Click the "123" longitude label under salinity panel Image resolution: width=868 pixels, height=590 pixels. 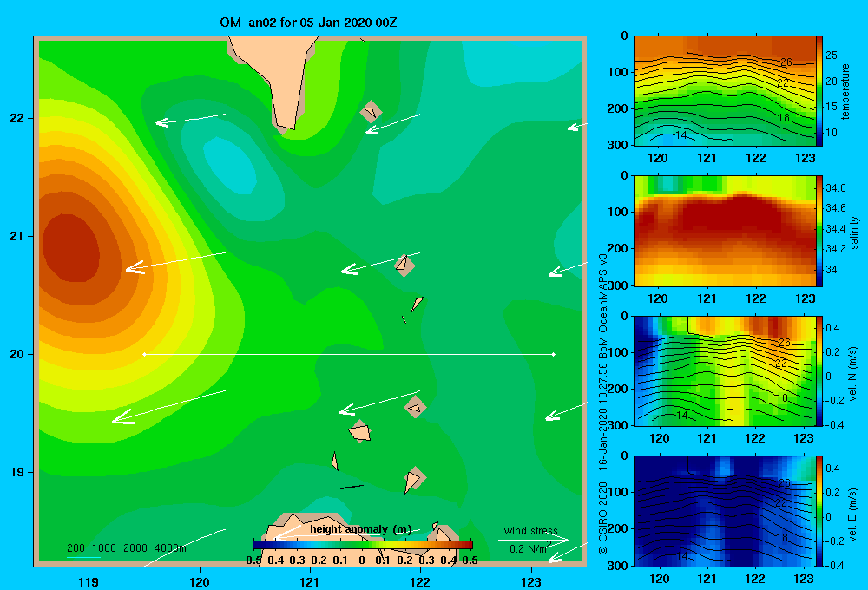pyautogui.click(x=805, y=298)
